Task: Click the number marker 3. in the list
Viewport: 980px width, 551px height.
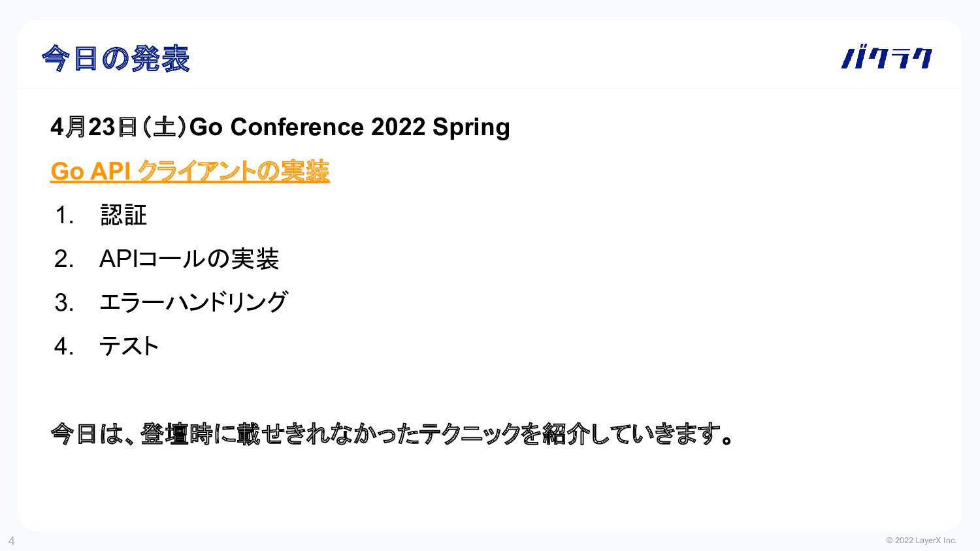Action: coord(64,302)
